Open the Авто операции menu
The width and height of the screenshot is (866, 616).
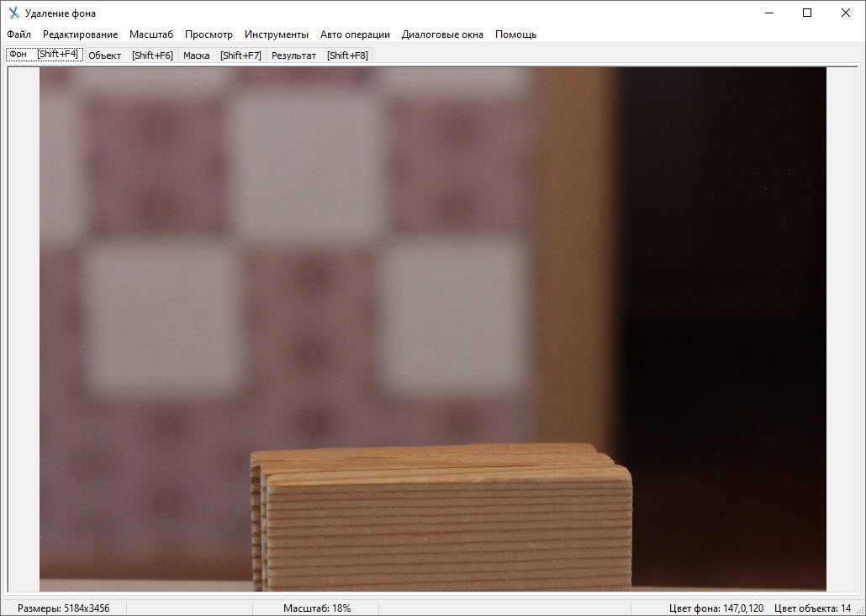tap(355, 34)
